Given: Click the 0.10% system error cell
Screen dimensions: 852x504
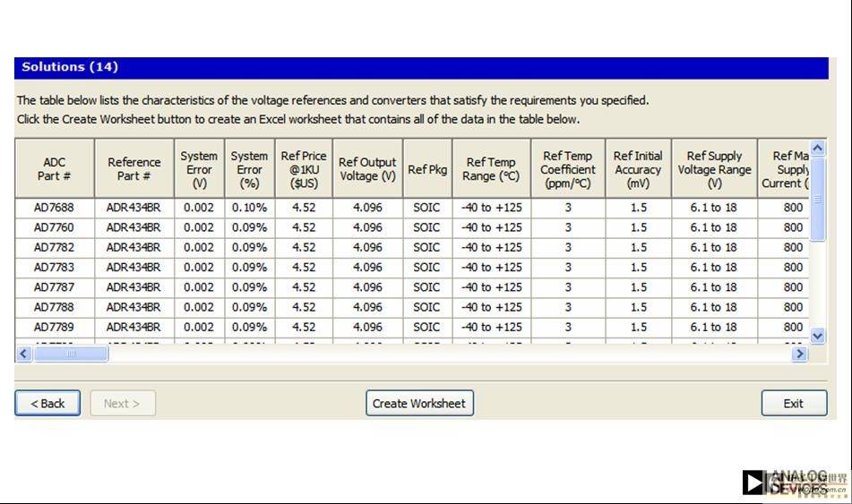Looking at the screenshot, I should coord(249,208).
